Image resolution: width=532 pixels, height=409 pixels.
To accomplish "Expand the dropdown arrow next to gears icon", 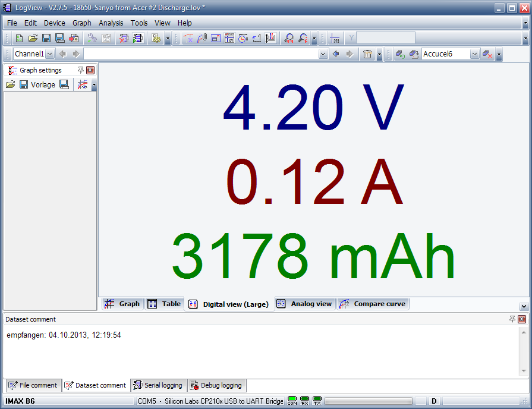I will click(168, 39).
